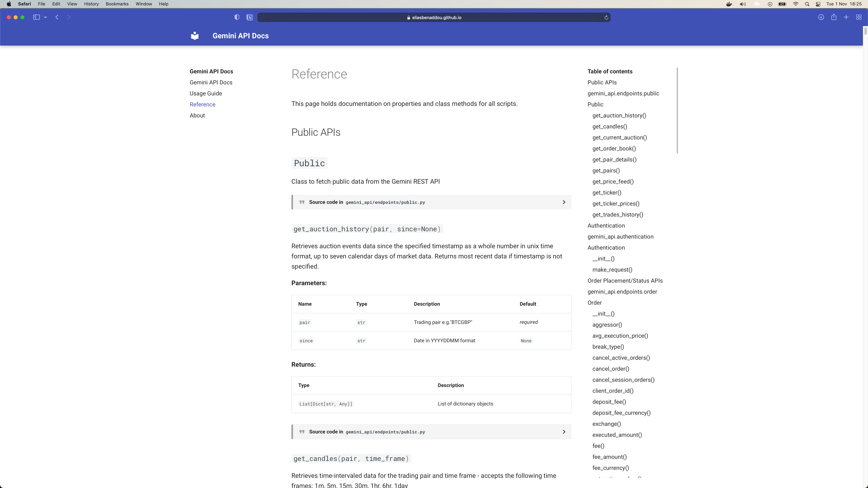Go to the Usage Guide page
Screen dimensions: 868x488
point(205,93)
